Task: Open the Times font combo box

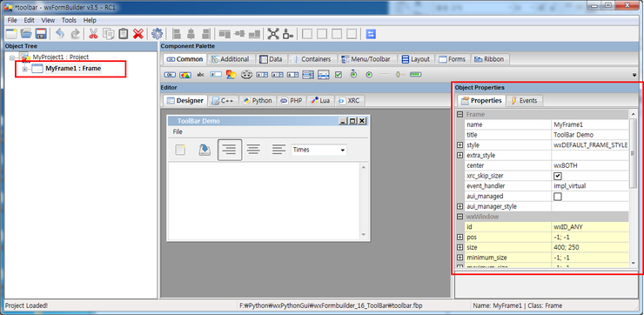Action: (x=319, y=150)
